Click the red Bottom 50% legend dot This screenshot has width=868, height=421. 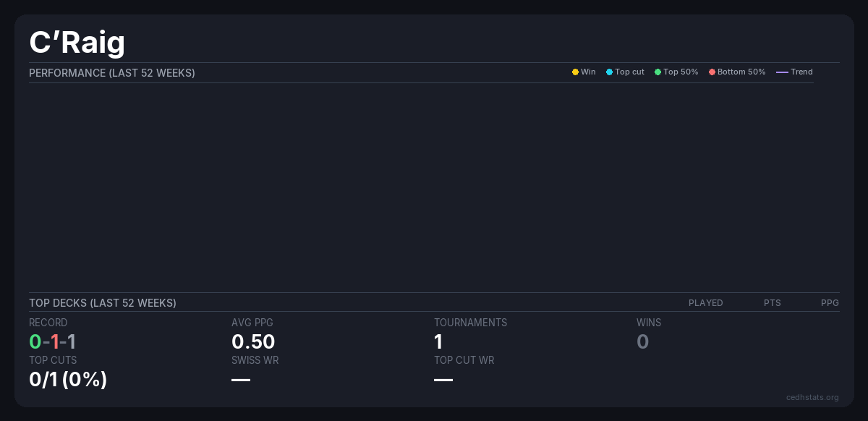pos(712,72)
